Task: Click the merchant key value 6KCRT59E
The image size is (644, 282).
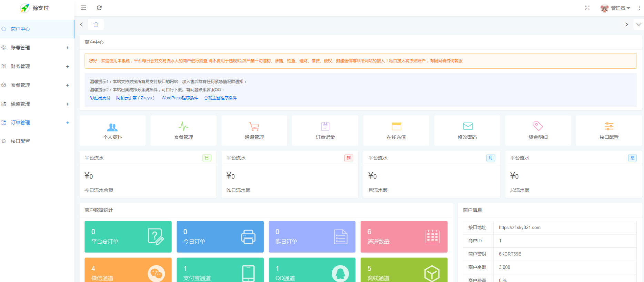Action: [510, 254]
